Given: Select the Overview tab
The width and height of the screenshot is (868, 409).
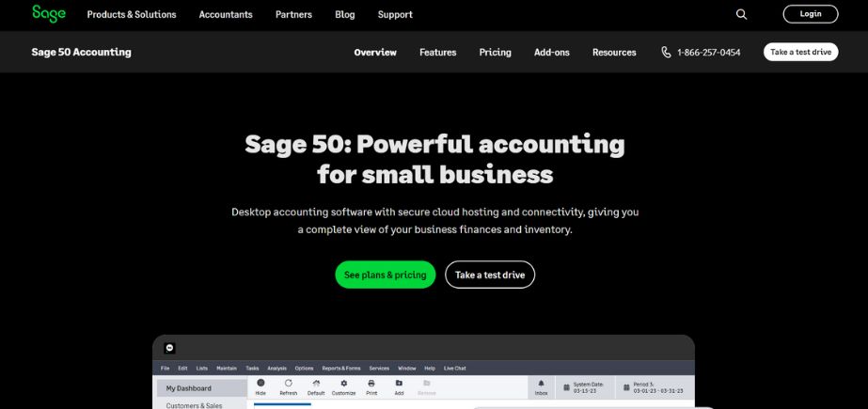Looking at the screenshot, I should coord(375,52).
